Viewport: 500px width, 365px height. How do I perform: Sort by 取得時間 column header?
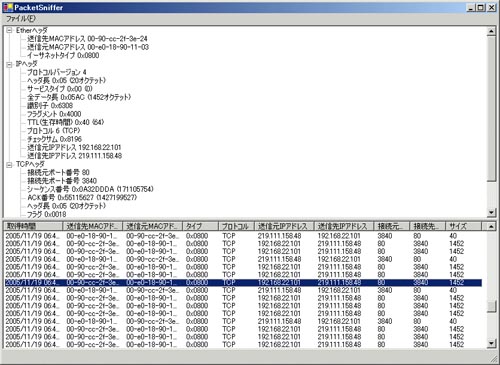(x=33, y=226)
